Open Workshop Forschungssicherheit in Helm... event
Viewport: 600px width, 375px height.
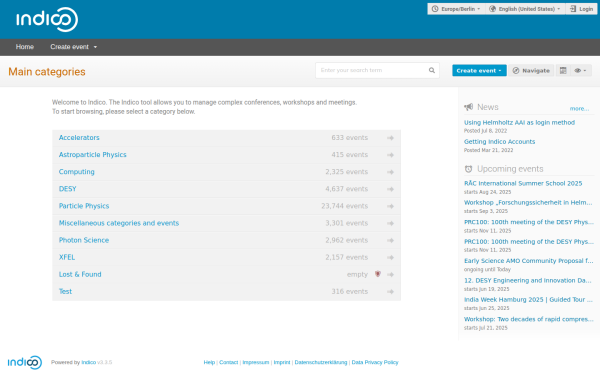528,202
